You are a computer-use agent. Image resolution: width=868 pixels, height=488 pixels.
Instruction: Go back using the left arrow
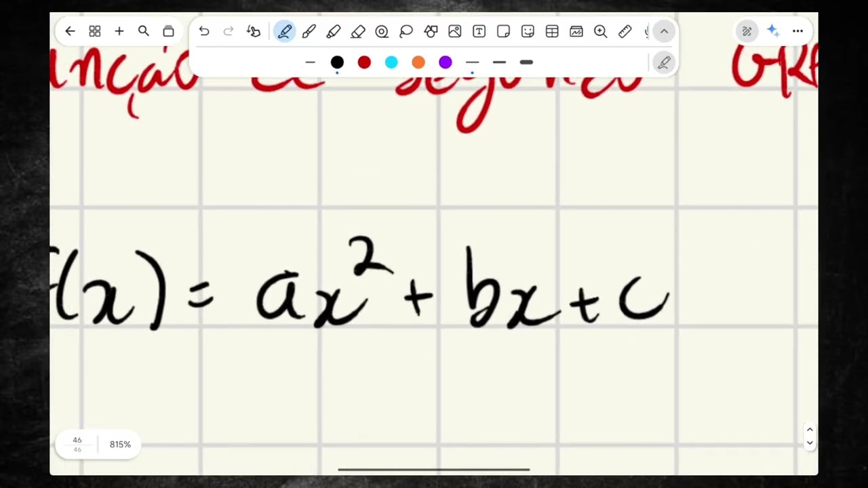(70, 31)
